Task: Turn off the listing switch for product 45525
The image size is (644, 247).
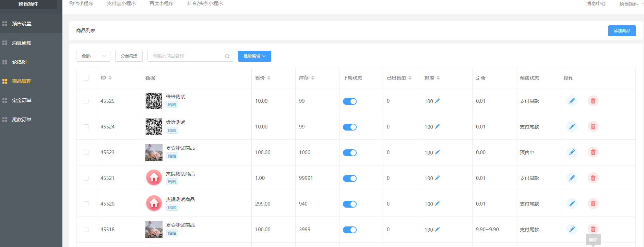Action: click(349, 101)
